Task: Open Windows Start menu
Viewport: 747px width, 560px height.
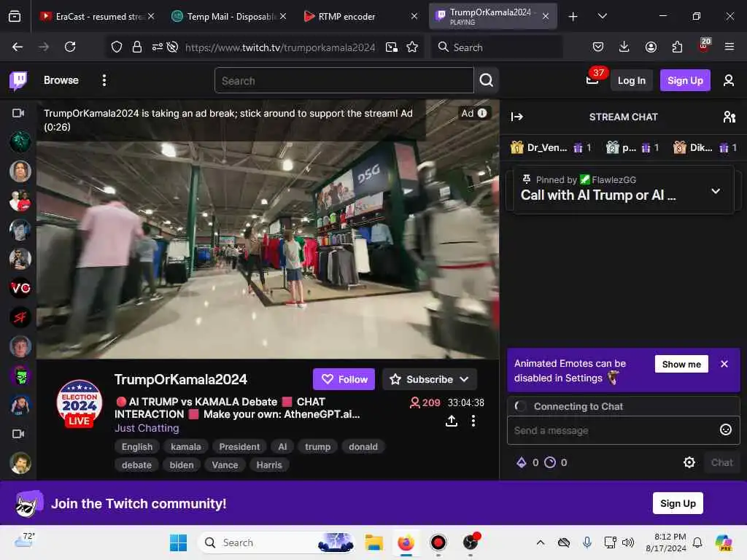Action: [x=178, y=542]
